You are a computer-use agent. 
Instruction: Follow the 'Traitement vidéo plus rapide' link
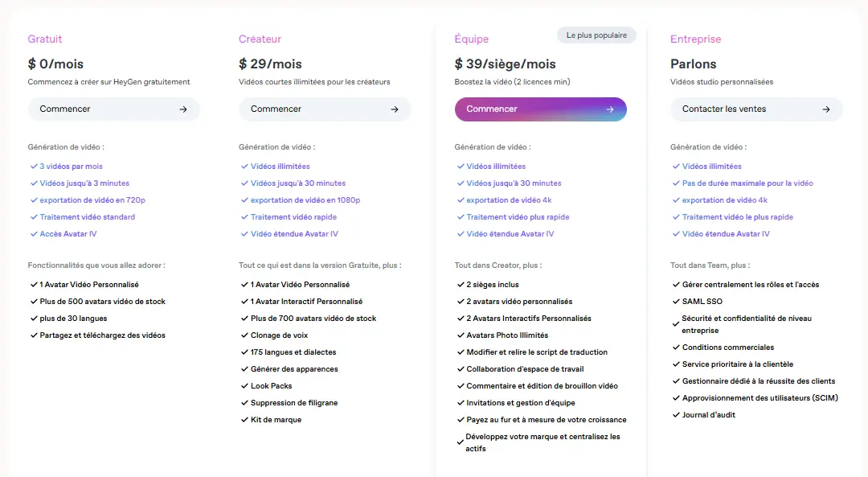click(x=518, y=217)
